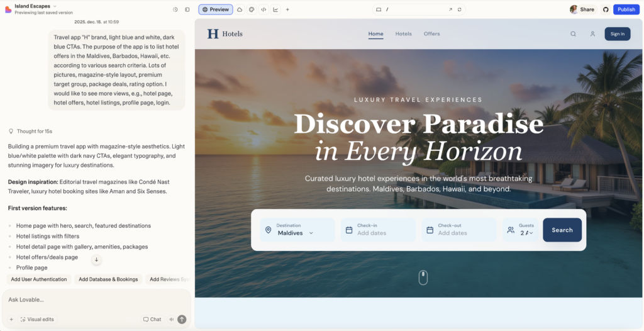
Task: Open preview in new tab icon
Action: tap(450, 9)
